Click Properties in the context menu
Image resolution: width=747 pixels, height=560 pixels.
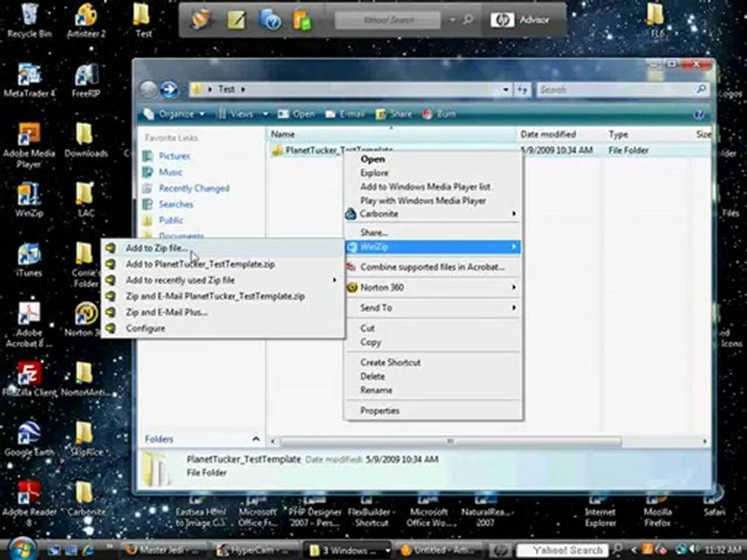tap(380, 411)
